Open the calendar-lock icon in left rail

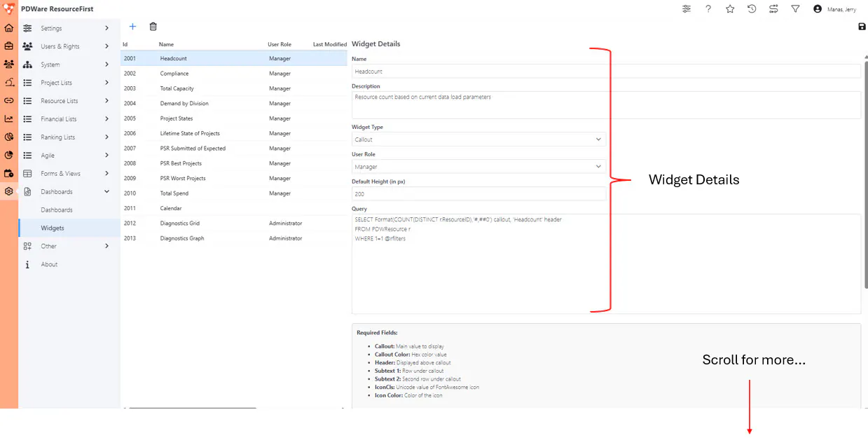pyautogui.click(x=8, y=173)
